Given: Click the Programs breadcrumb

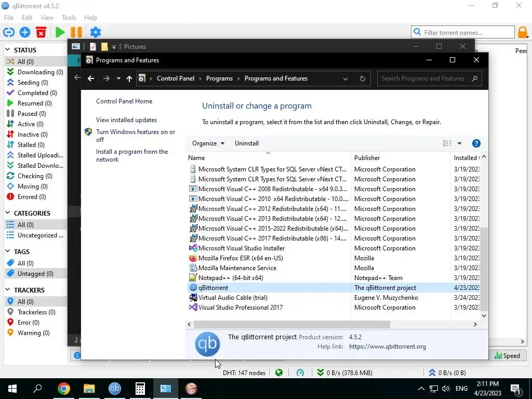Looking at the screenshot, I should pyautogui.click(x=220, y=78).
